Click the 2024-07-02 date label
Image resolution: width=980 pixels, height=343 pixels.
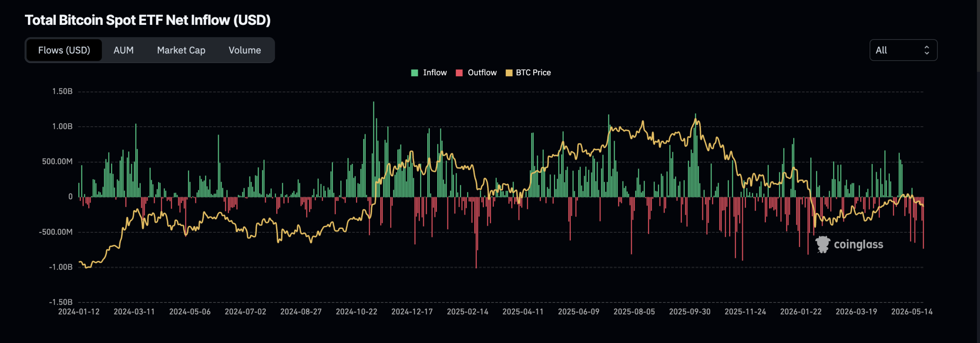pyautogui.click(x=245, y=312)
